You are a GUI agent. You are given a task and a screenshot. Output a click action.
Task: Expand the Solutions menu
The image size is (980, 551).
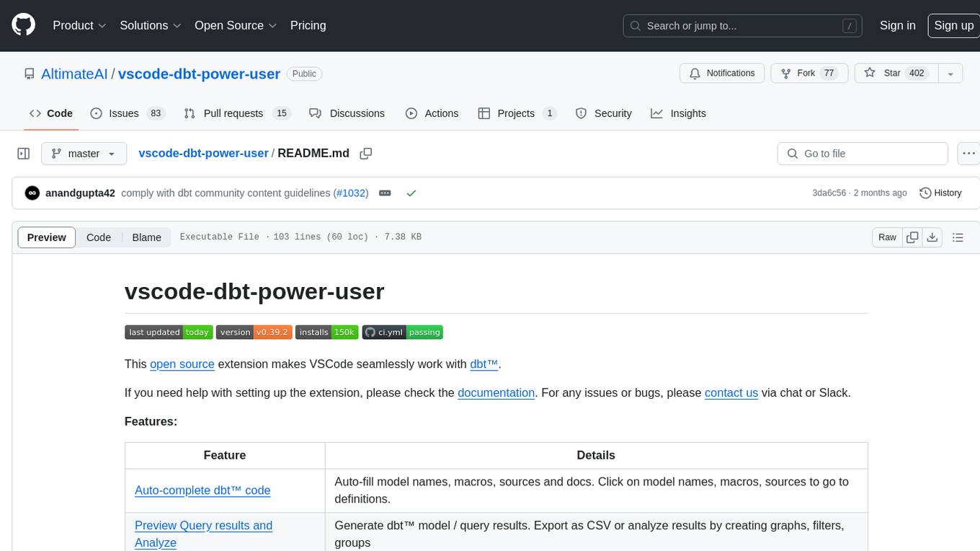tap(150, 25)
